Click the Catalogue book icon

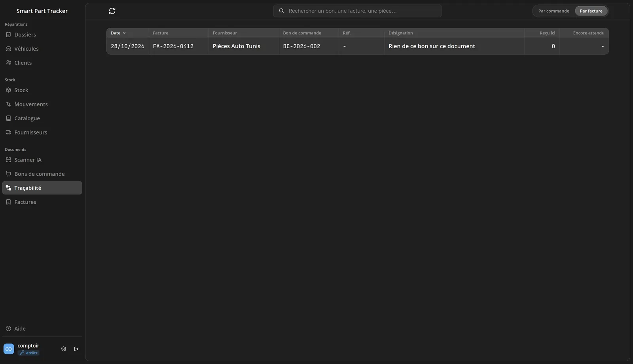click(x=8, y=118)
